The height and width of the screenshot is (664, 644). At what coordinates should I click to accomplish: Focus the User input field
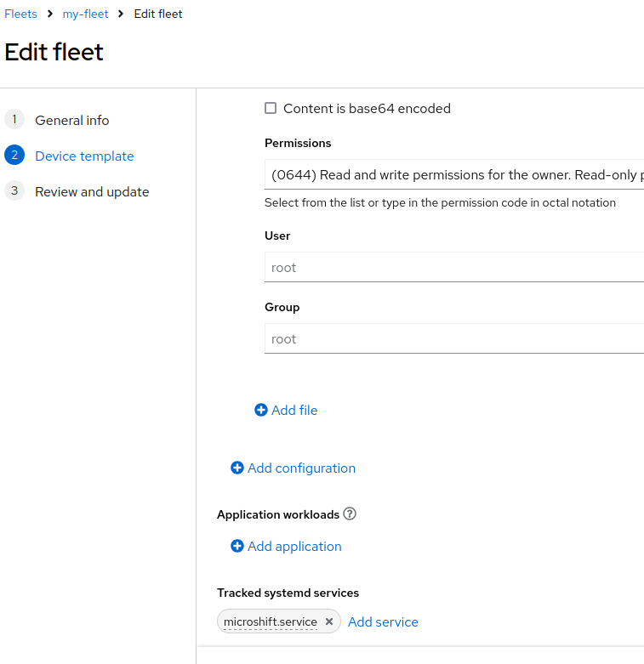point(454,267)
